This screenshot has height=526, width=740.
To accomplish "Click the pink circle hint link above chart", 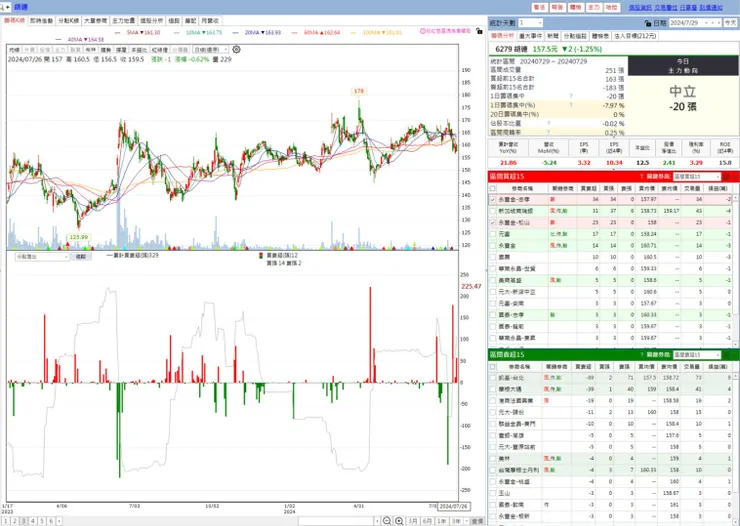I will 445,31.
